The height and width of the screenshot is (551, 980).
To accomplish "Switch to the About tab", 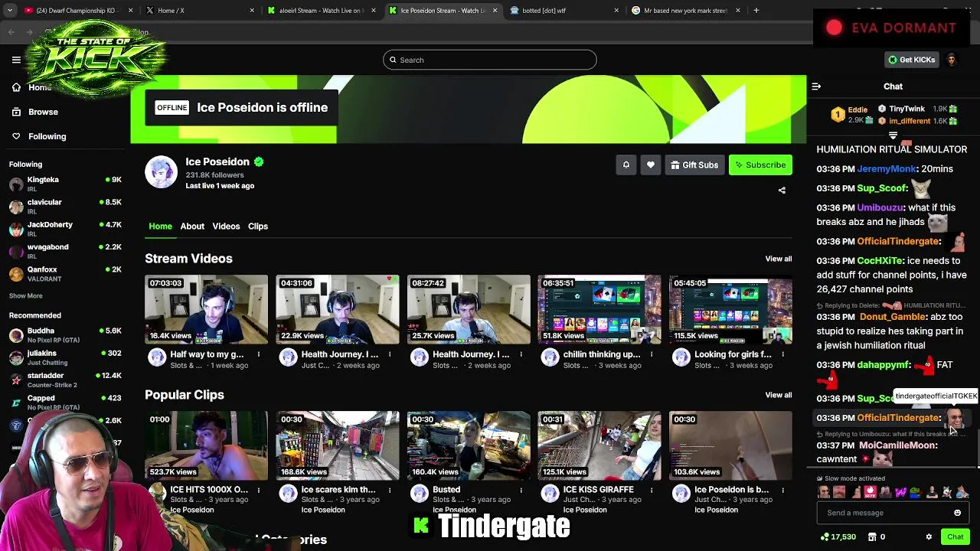I will coord(192,226).
